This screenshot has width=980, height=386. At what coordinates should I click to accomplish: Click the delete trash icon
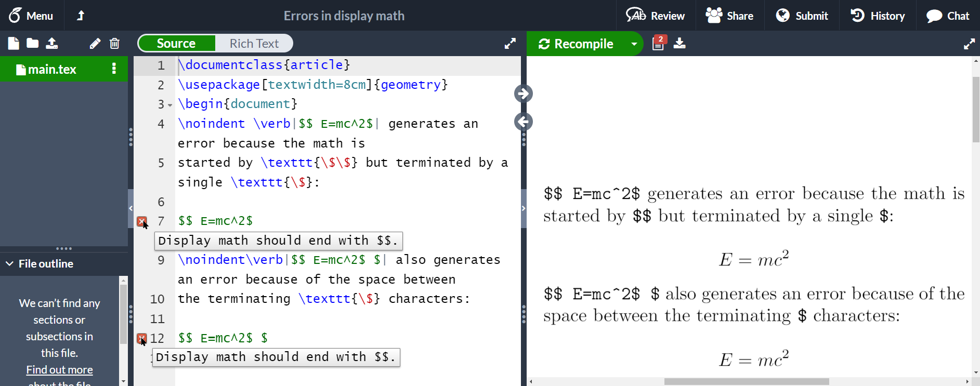point(115,44)
